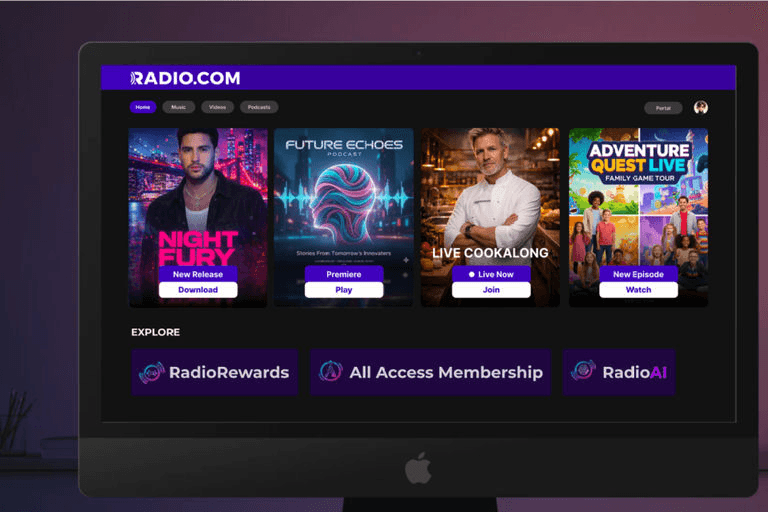Click the RadioAI swirl icon
The image size is (768, 512).
click(x=583, y=370)
